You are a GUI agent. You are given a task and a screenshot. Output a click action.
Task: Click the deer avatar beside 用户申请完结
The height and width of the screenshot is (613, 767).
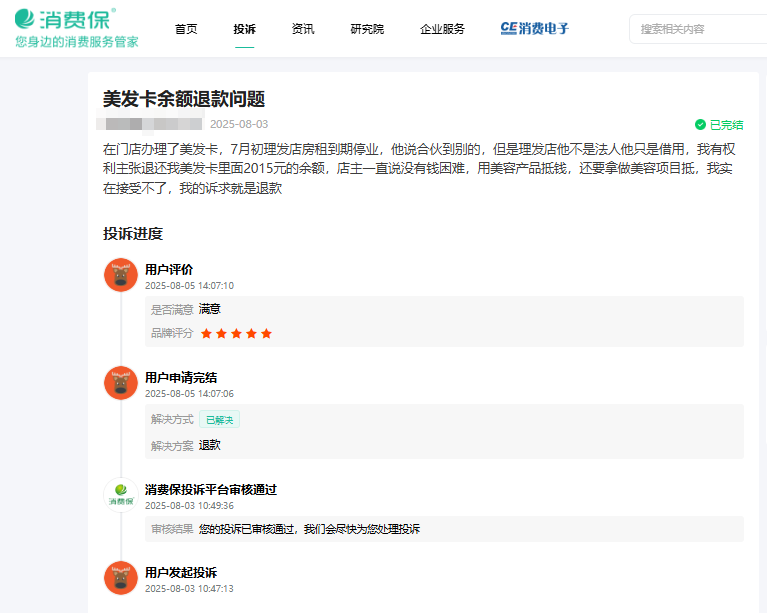[x=121, y=383]
